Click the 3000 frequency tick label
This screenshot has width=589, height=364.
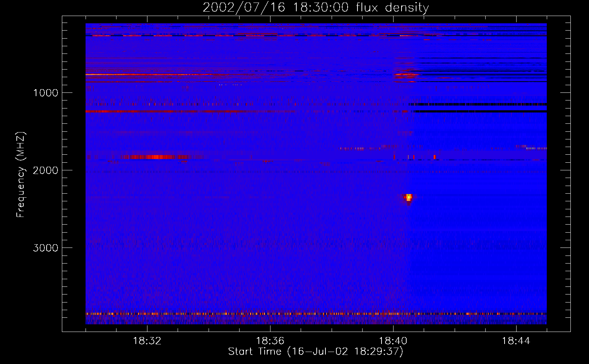46,248
